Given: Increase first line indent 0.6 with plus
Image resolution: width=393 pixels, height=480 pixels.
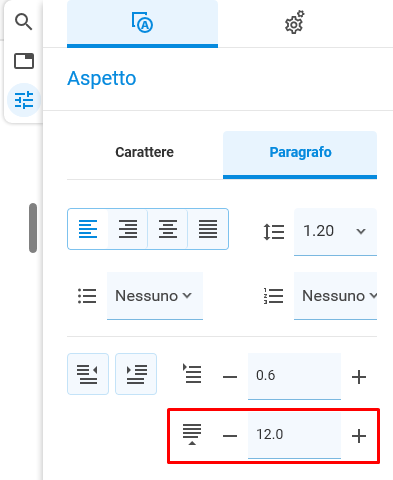Looking at the screenshot, I should coord(359,377).
